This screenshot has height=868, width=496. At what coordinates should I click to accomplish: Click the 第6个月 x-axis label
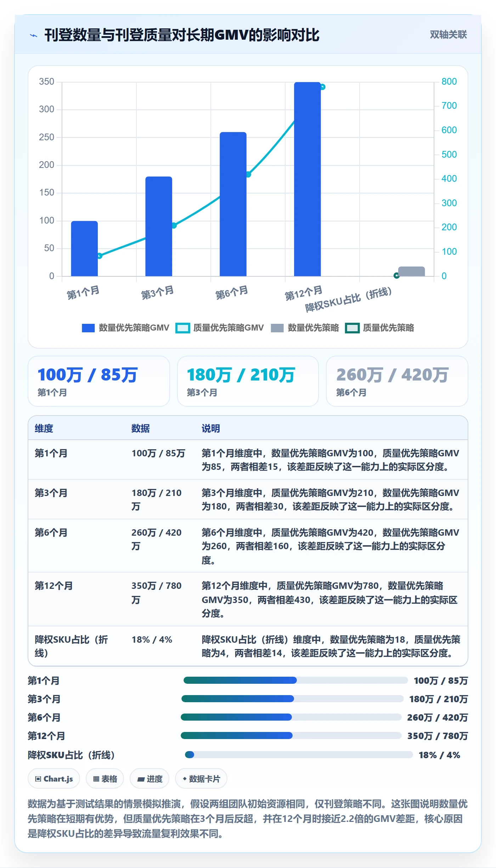[232, 293]
